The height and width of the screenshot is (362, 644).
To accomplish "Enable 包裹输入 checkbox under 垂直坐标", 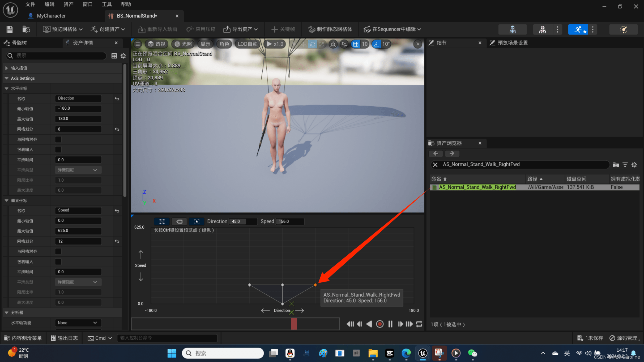I will click(x=58, y=262).
